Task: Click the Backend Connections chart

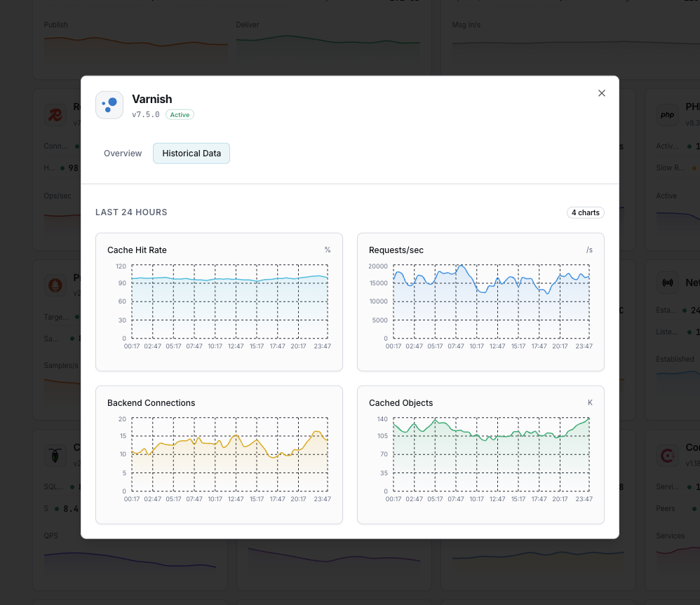Action: click(229, 454)
